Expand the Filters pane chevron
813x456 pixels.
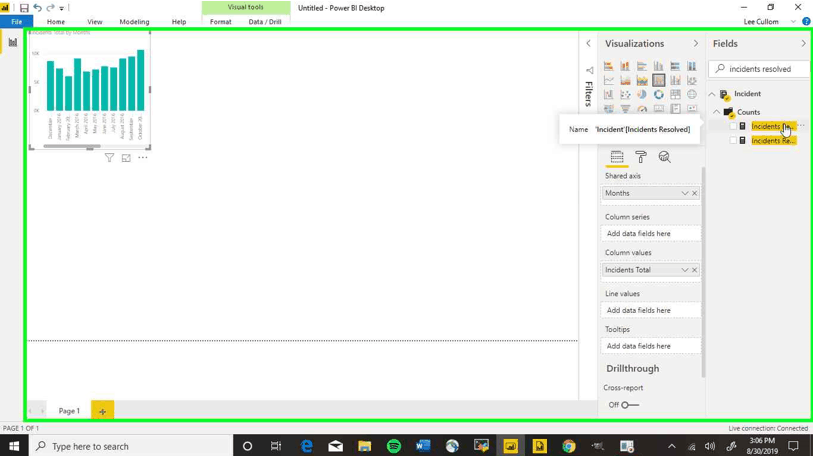[x=588, y=44]
